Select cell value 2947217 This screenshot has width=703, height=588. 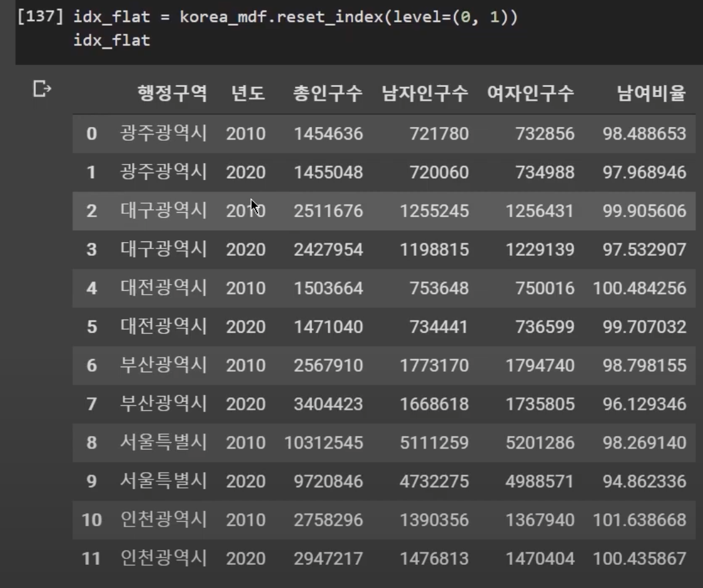point(328,558)
